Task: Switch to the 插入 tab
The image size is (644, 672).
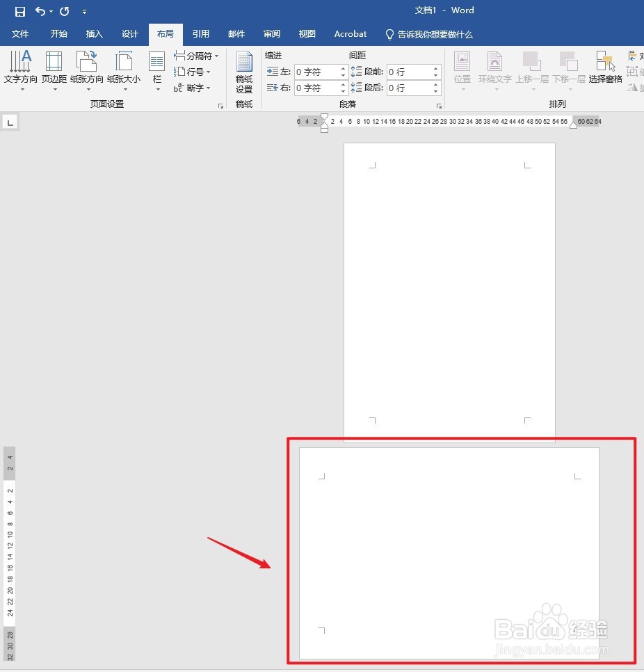Action: tap(95, 34)
